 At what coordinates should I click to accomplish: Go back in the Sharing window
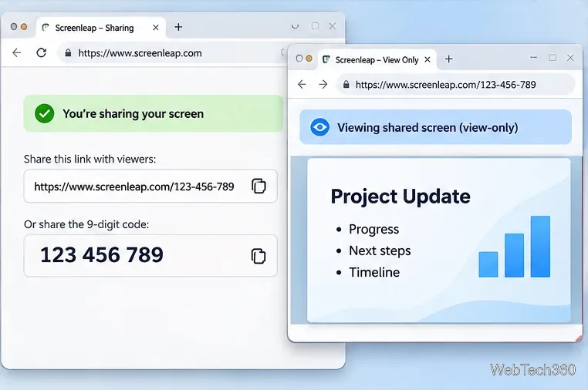click(x=17, y=53)
